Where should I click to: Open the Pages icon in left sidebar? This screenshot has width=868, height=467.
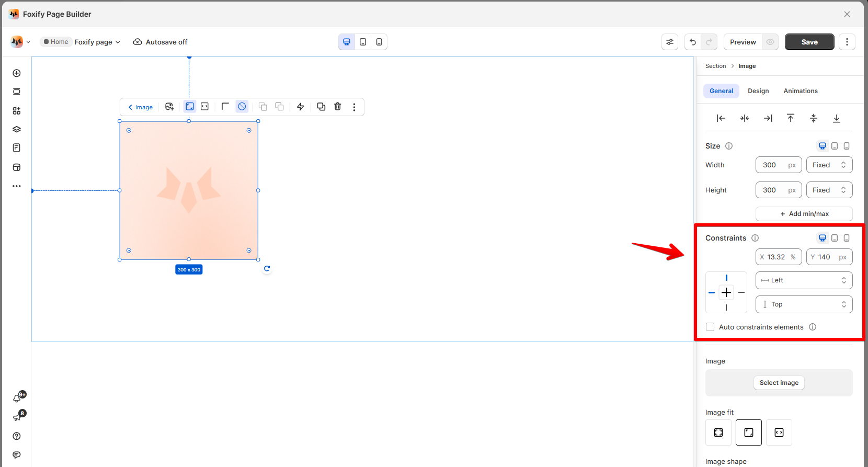click(17, 148)
